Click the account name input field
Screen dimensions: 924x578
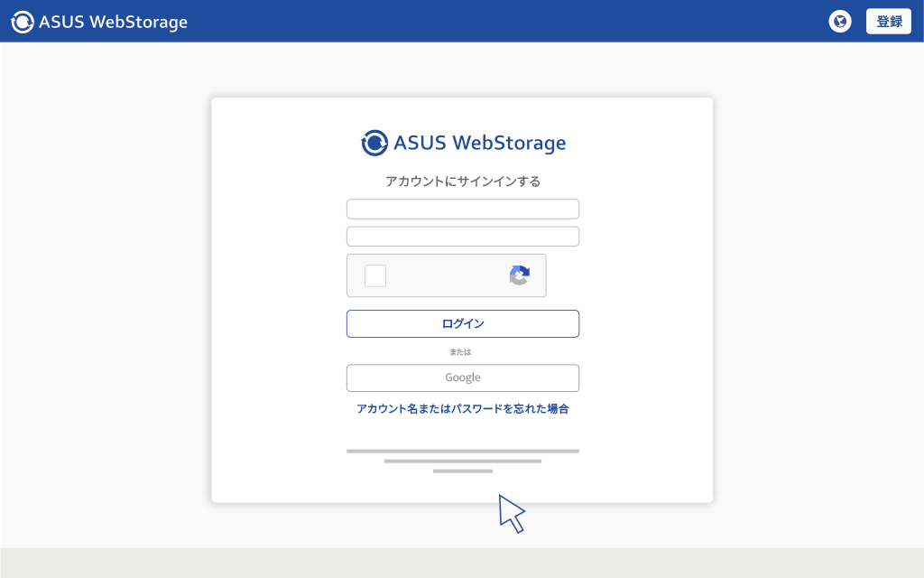pos(463,209)
